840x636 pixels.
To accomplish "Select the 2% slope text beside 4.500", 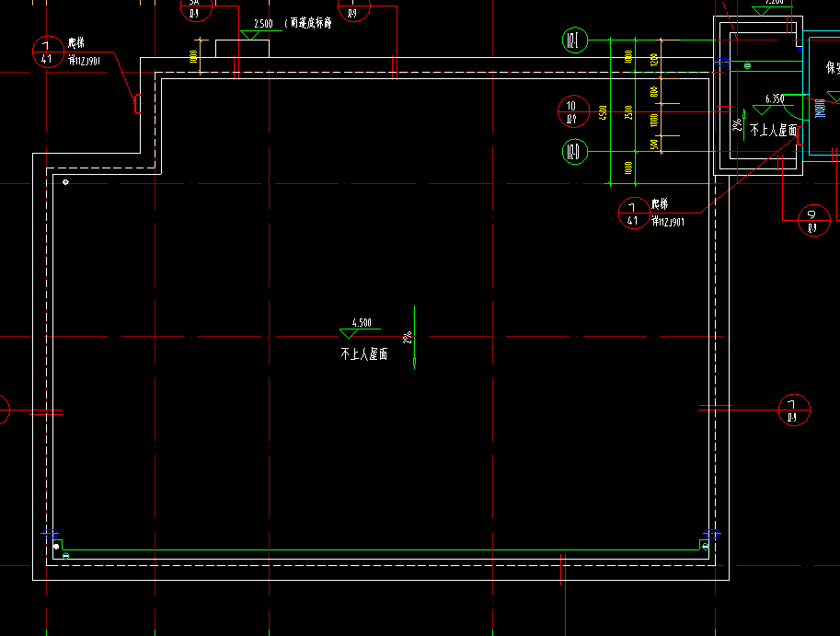I will [408, 338].
